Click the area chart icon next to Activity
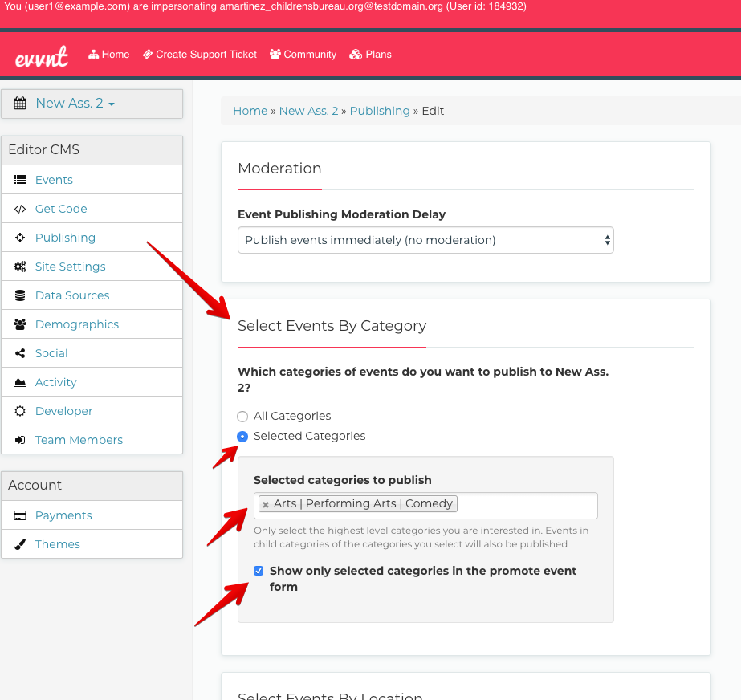 [x=20, y=382]
